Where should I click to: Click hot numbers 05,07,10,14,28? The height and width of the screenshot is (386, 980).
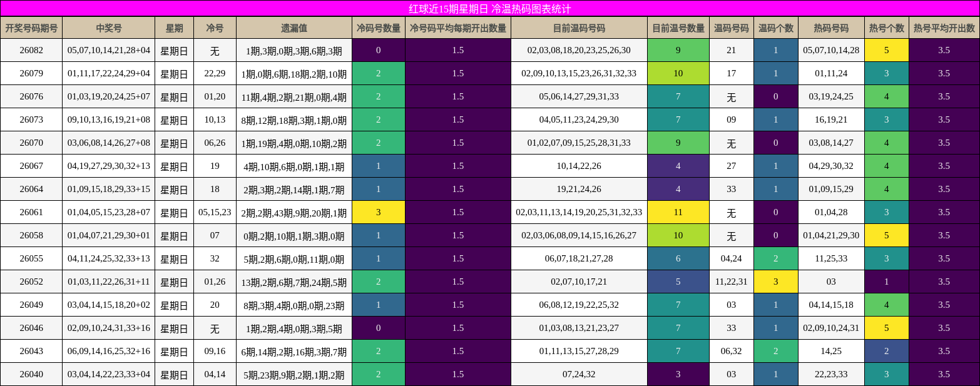[831, 50]
